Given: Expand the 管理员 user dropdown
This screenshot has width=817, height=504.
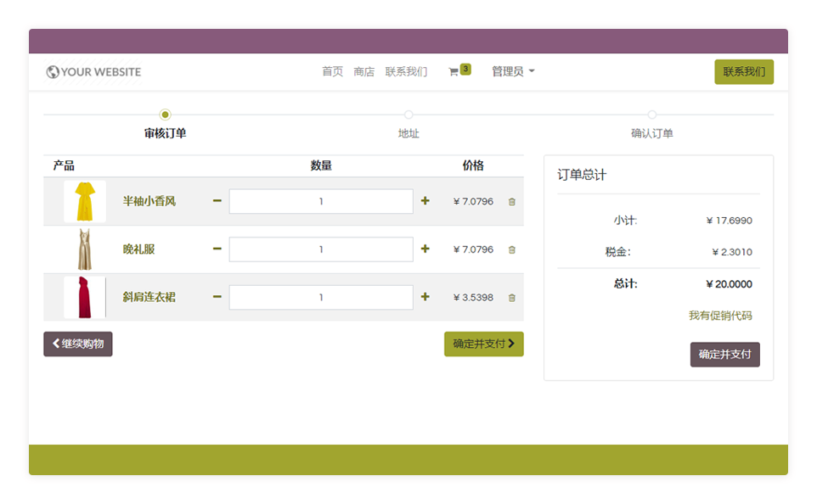Looking at the screenshot, I should pyautogui.click(x=513, y=72).
